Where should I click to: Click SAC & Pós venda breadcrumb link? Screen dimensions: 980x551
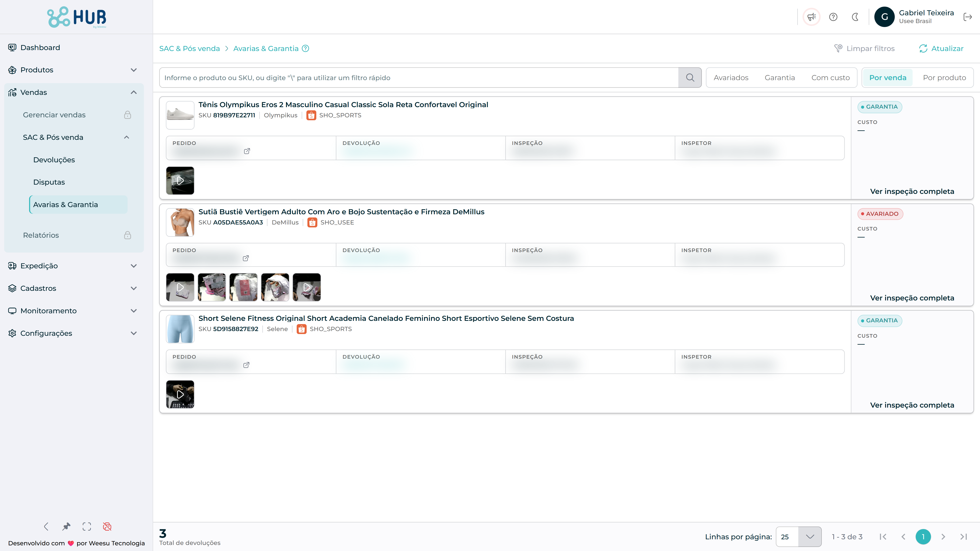pyautogui.click(x=189, y=48)
